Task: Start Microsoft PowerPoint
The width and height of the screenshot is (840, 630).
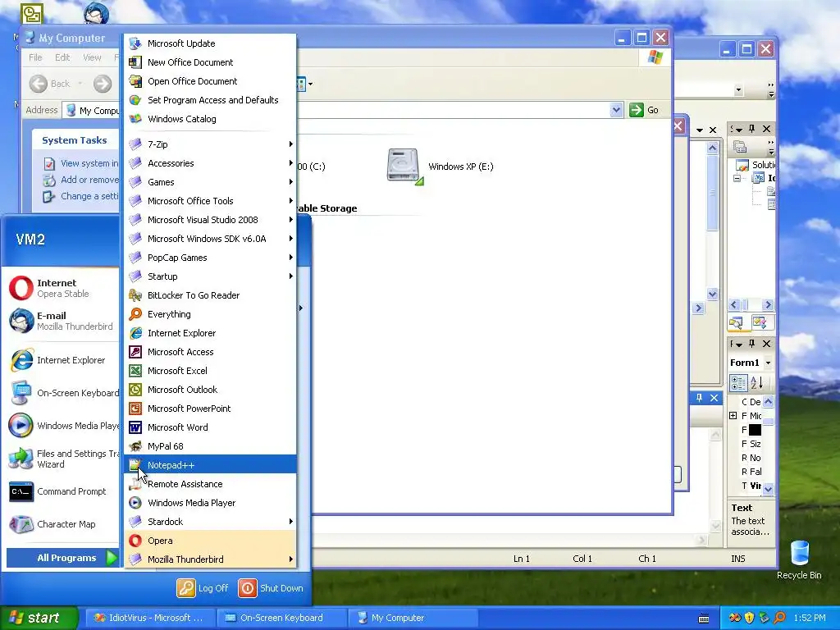Action: pos(210,409)
